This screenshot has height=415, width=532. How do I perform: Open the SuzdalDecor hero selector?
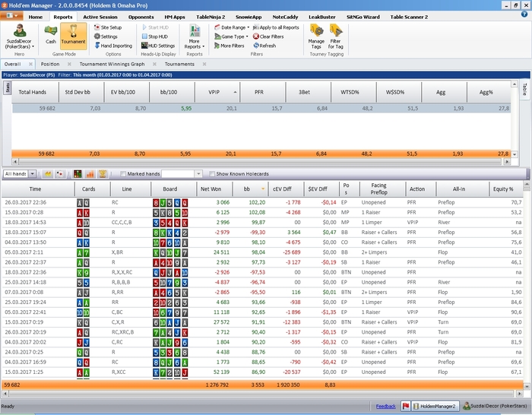click(x=19, y=37)
